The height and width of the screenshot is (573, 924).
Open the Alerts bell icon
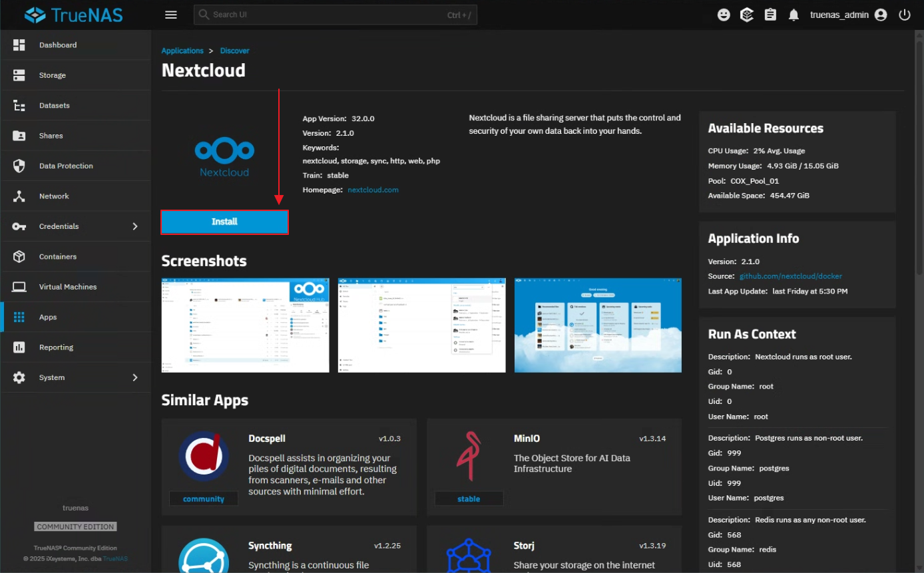click(x=794, y=15)
